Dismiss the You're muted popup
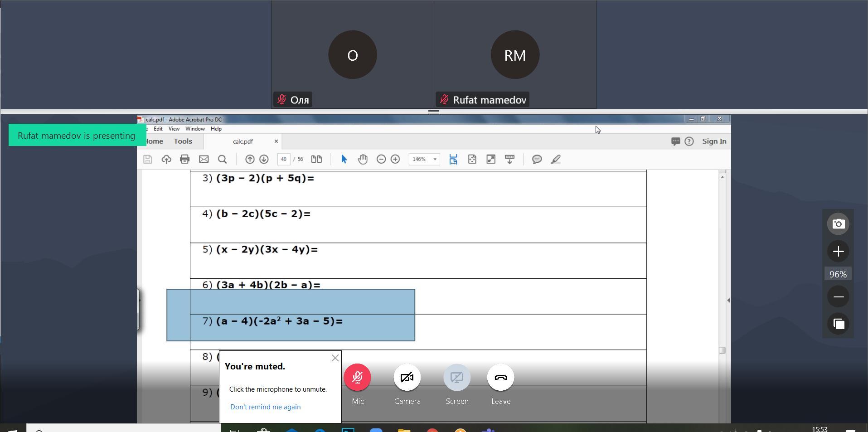 [335, 358]
